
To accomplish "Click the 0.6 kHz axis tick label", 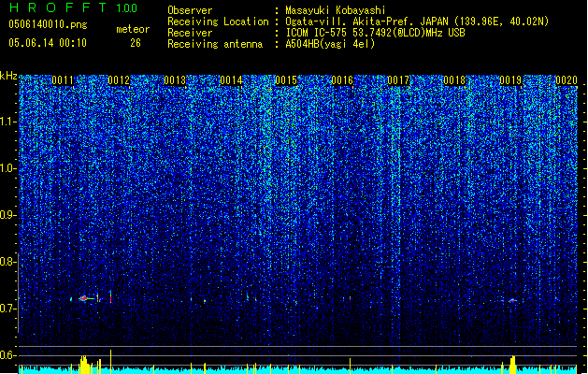I will point(8,355).
